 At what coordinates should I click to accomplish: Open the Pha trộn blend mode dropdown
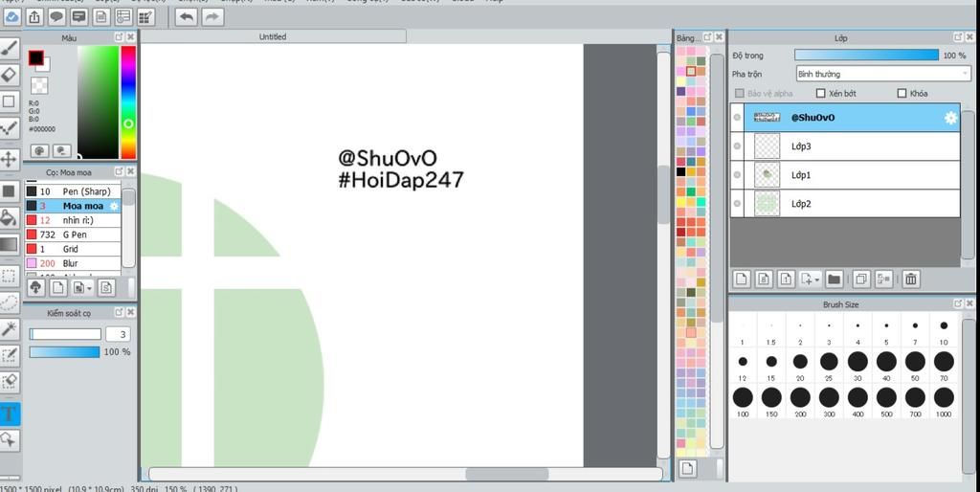882,74
